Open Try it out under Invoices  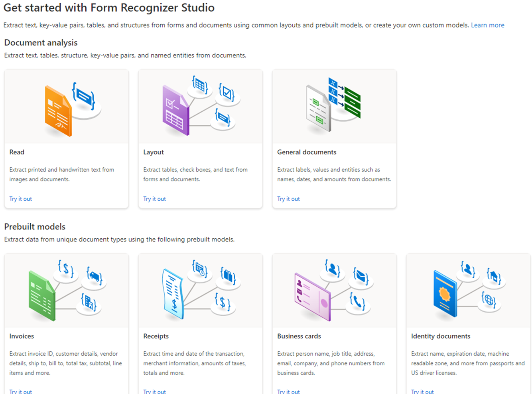coord(20,391)
